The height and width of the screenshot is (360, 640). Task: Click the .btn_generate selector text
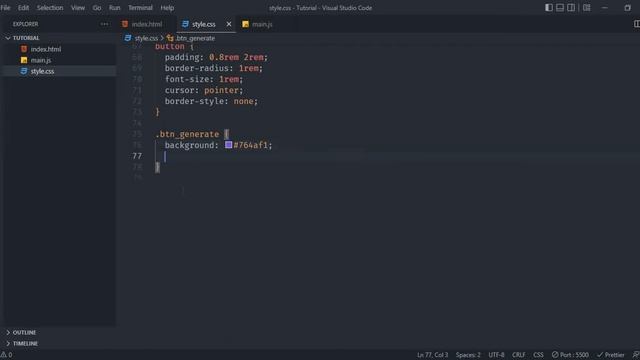pyautogui.click(x=187, y=134)
